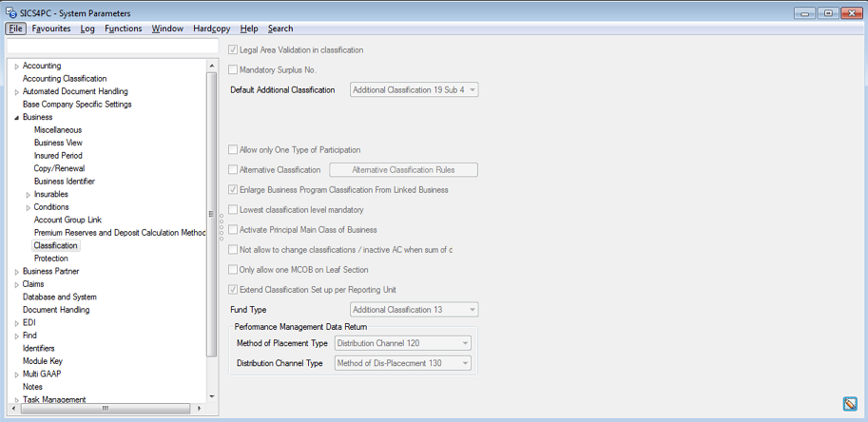Select Protection in the Business tree
The width and height of the screenshot is (868, 422).
51,259
